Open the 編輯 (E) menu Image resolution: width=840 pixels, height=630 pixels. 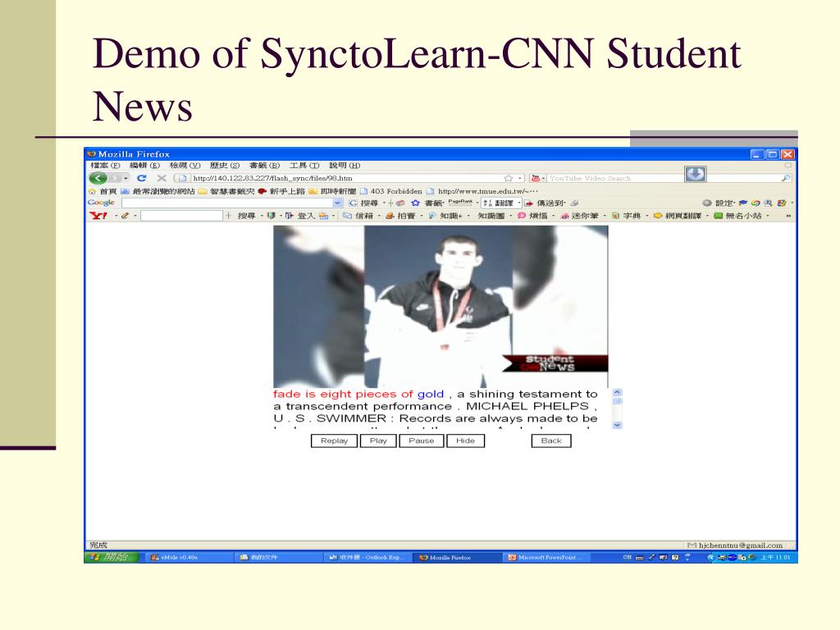click(144, 166)
